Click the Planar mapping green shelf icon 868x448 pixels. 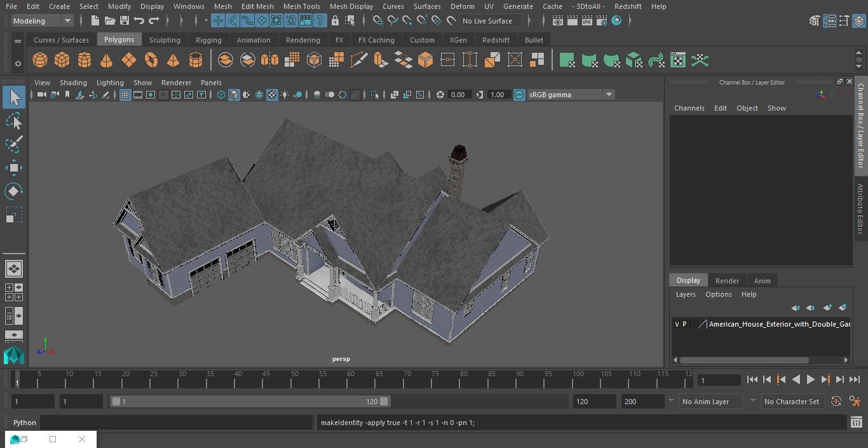point(567,60)
